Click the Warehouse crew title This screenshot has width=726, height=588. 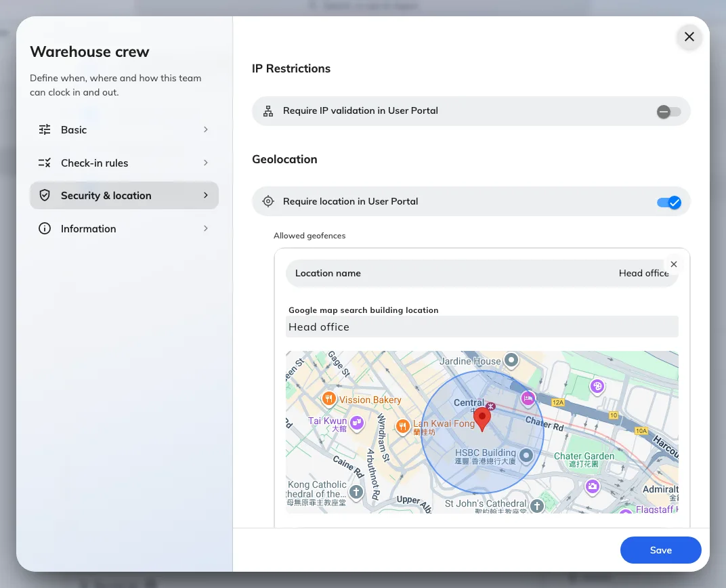click(x=89, y=51)
